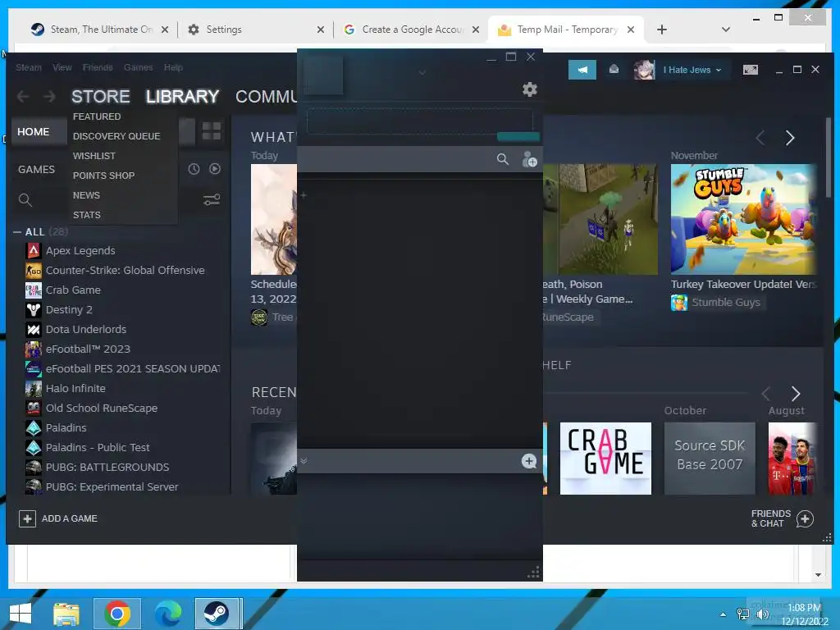Select DISCOVERY QUEUE in store submenu
Viewport: 840px width, 630px height.
[116, 136]
